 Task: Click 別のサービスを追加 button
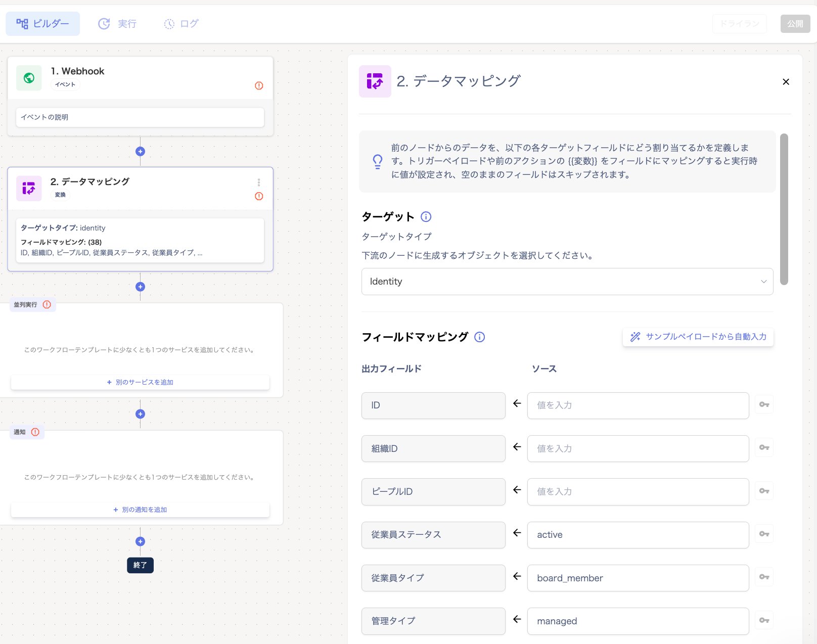point(140,382)
